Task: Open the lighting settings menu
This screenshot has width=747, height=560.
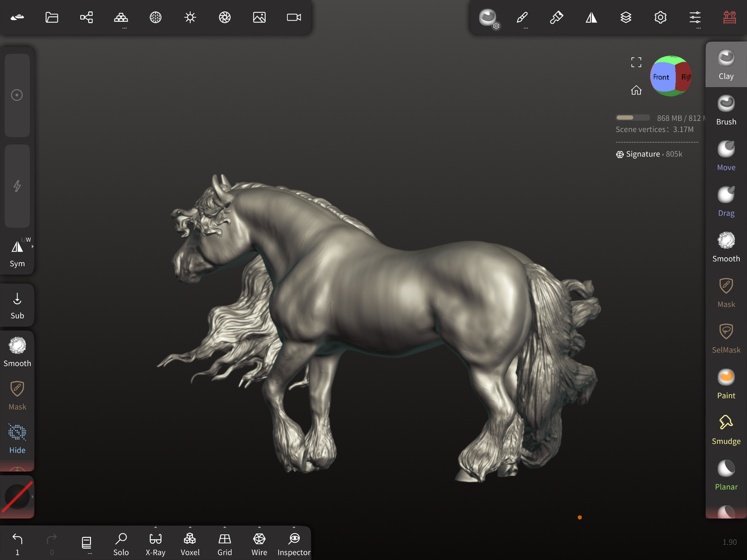Action: click(x=190, y=18)
